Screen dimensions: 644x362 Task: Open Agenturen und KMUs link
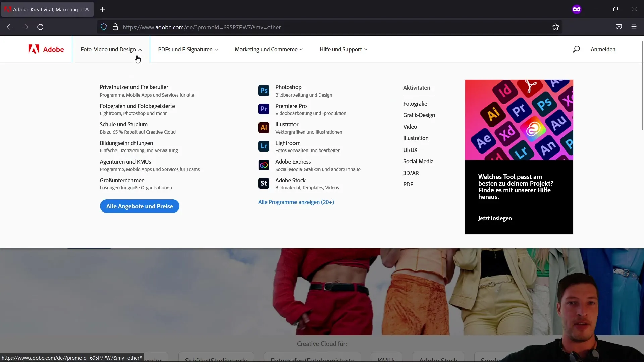(125, 162)
